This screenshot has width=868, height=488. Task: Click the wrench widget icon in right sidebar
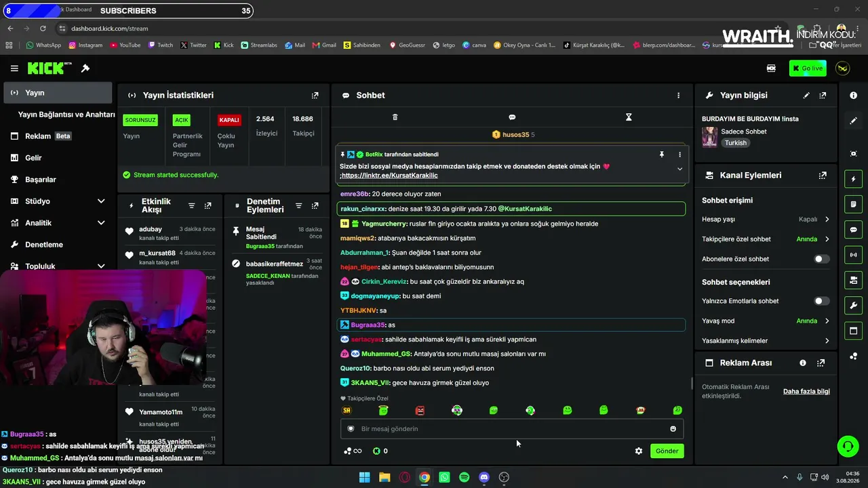(x=853, y=306)
